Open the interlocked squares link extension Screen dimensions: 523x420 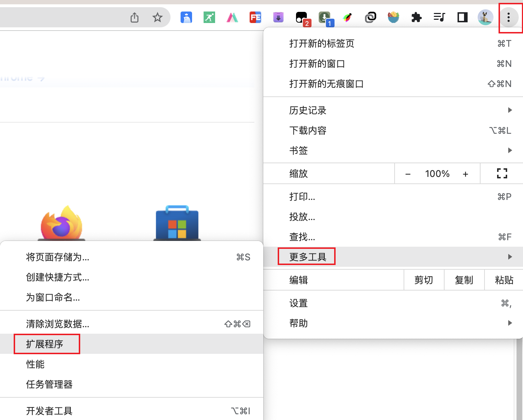[370, 17]
